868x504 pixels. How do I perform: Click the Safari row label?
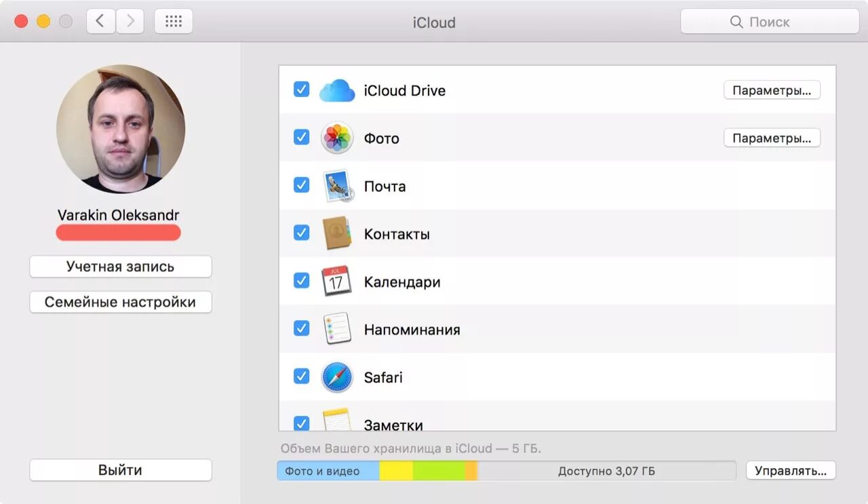click(x=383, y=377)
